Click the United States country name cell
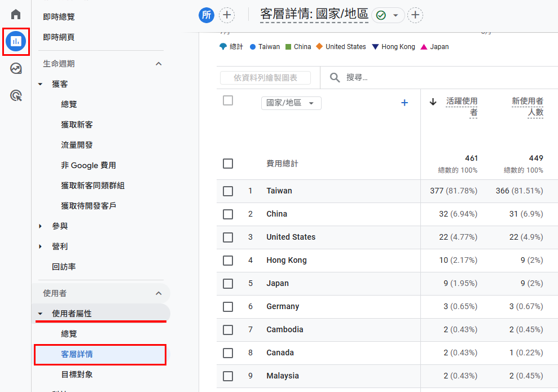Screen dimensions: 558x392 (291, 237)
